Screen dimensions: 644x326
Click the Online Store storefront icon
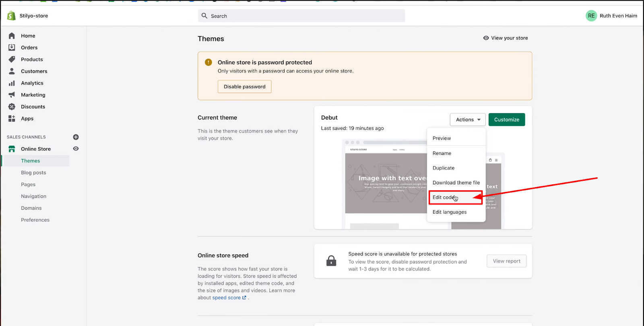[x=12, y=149]
